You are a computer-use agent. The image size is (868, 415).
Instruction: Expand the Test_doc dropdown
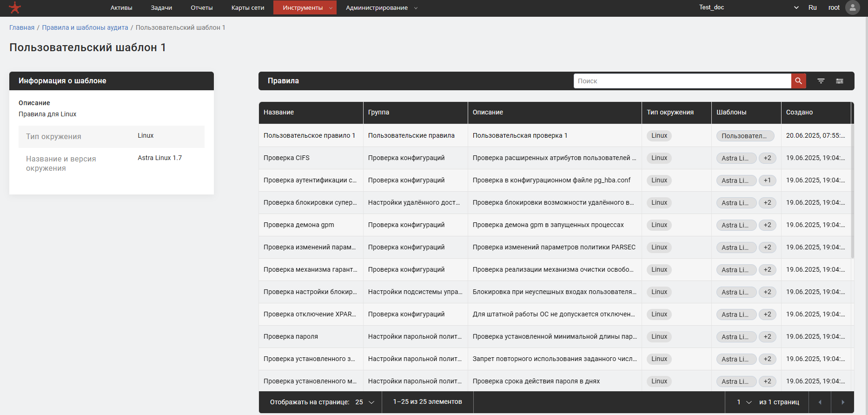pos(796,7)
